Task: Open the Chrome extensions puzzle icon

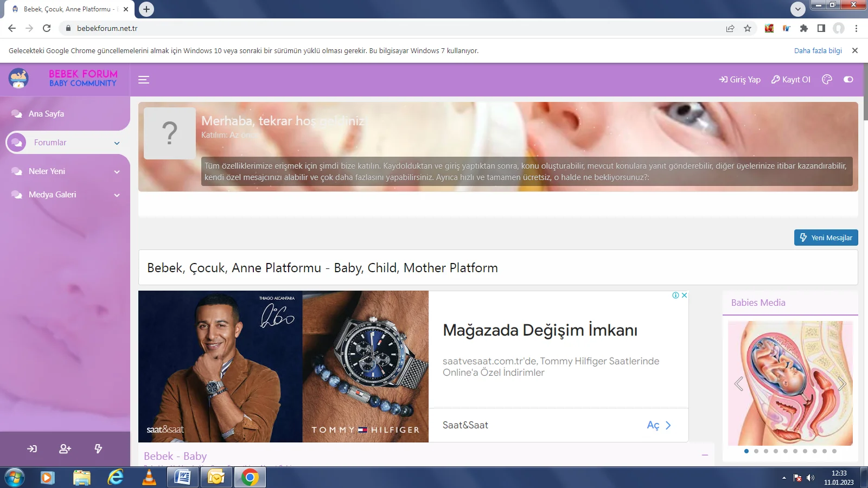Action: pos(804,28)
